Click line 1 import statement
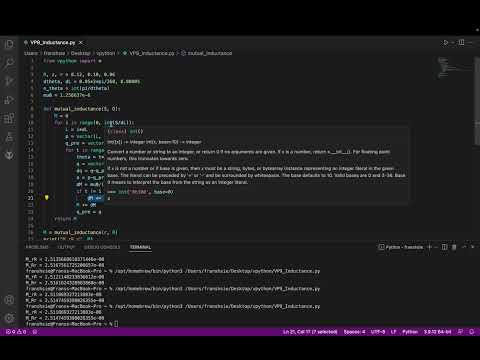Viewport: 480px width, 360px height. point(72,61)
